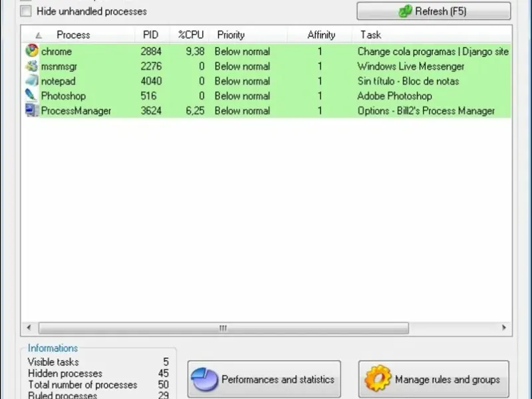Click the horizontal scrollbar thumb
The image size is (532, 399).
(223, 328)
